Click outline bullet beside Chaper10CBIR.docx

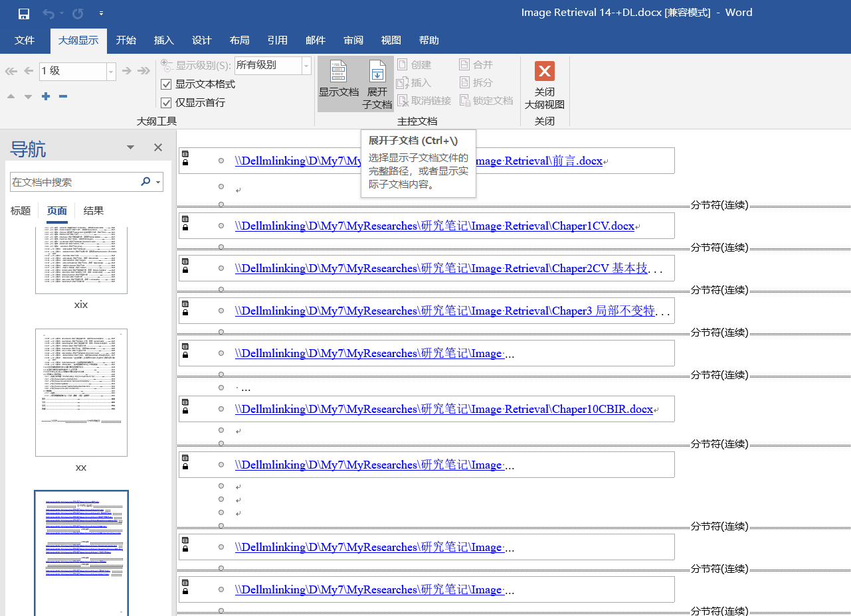(x=221, y=410)
